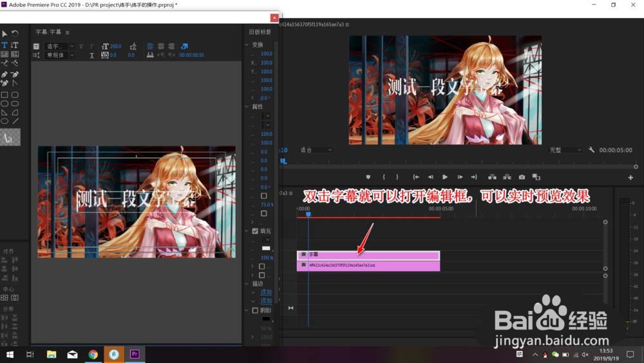The image size is (644, 363).
Task: Collapse the 填充 (Fill) section
Action: click(x=247, y=231)
